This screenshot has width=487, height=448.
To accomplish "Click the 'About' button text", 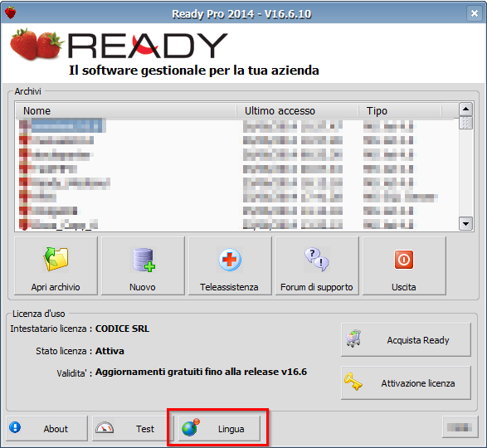I will tap(56, 429).
